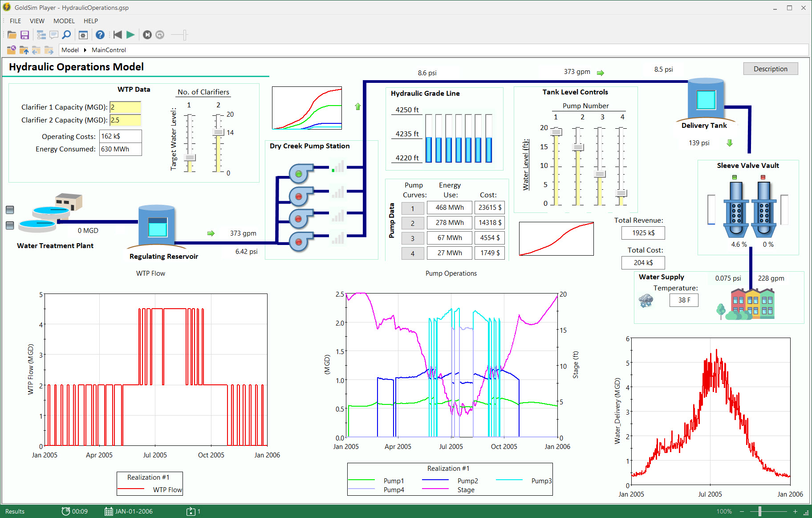Click the Temperature value 38 F

pos(684,300)
